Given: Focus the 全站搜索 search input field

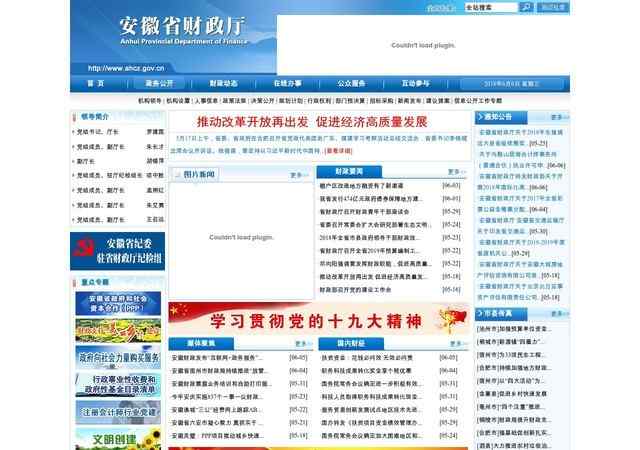Looking at the screenshot, I should coord(491,7).
